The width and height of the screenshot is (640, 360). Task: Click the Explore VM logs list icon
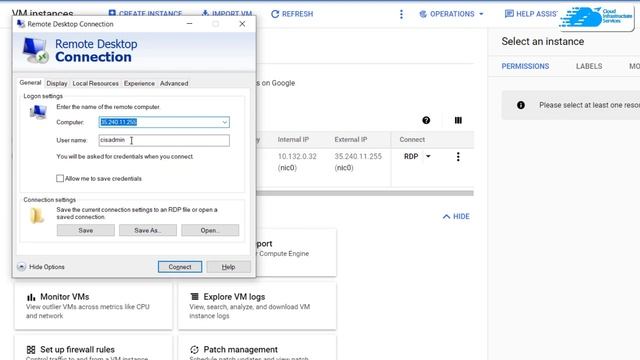point(194,297)
